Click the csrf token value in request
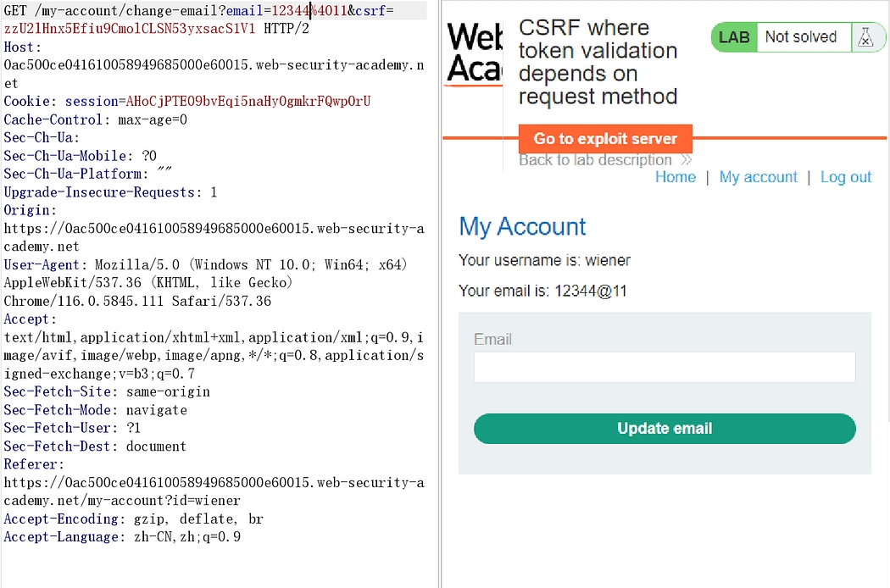Screen dimensions: 890x588 tap(129, 29)
